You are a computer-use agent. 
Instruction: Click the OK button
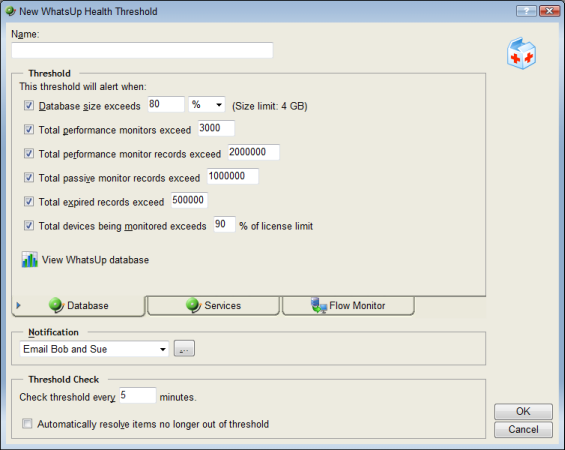(x=523, y=411)
